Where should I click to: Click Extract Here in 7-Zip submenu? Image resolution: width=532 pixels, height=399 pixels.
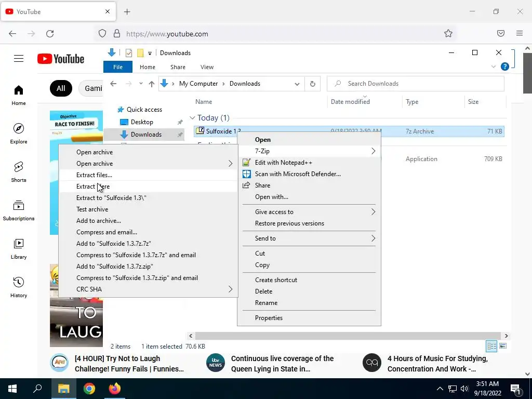click(x=148, y=187)
